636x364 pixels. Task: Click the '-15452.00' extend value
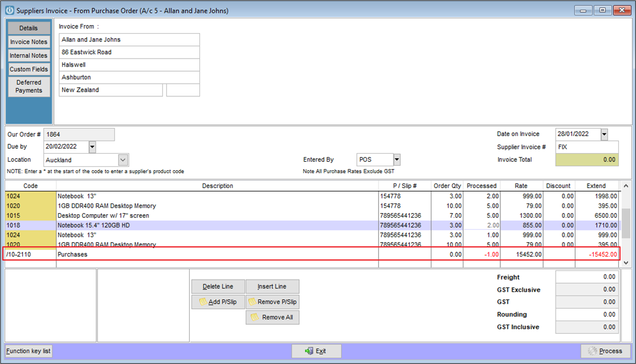tap(603, 255)
